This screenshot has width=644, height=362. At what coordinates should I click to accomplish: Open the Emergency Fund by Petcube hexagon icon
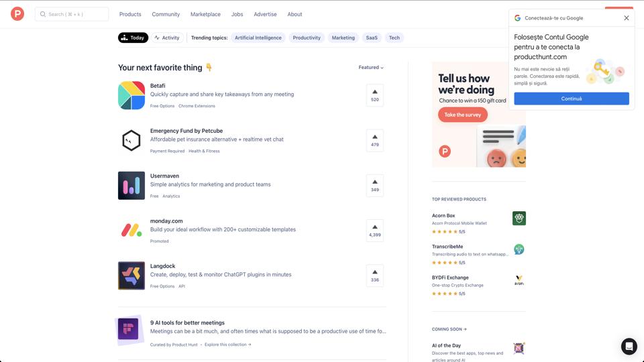pyautogui.click(x=131, y=140)
